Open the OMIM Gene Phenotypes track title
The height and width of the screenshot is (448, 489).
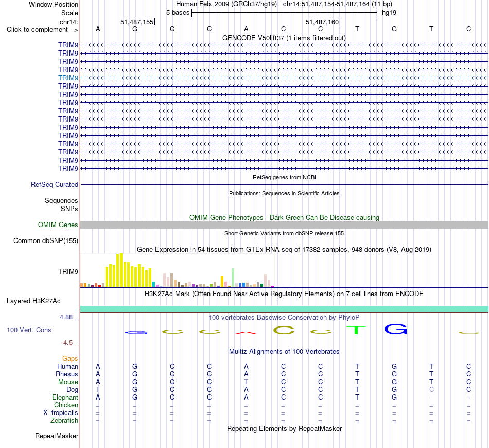click(x=284, y=217)
